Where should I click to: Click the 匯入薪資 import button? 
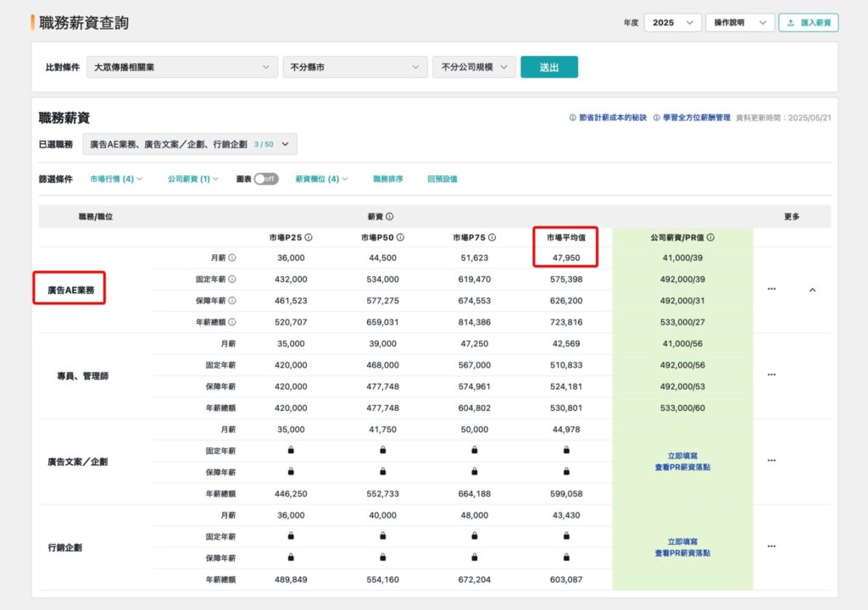click(808, 23)
